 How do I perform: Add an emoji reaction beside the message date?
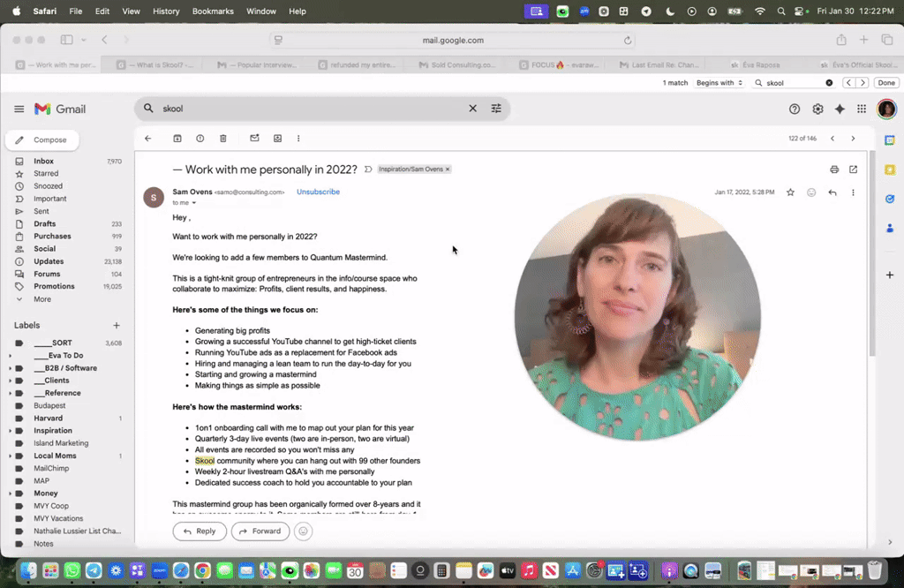coord(811,192)
